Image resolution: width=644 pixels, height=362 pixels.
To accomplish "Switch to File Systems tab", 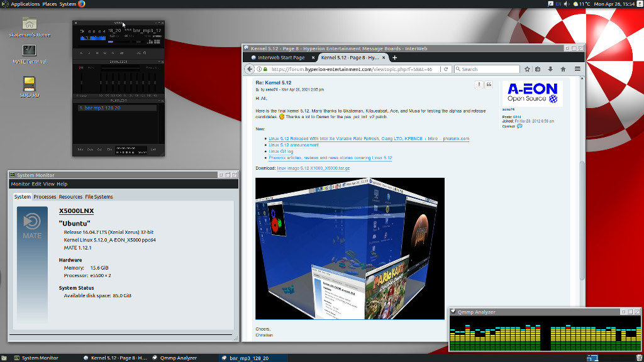I will (x=99, y=197).
